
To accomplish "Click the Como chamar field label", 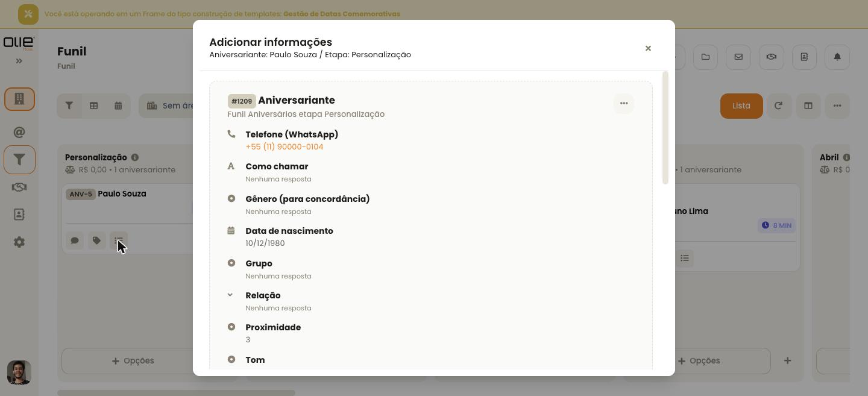I will click(x=277, y=166).
